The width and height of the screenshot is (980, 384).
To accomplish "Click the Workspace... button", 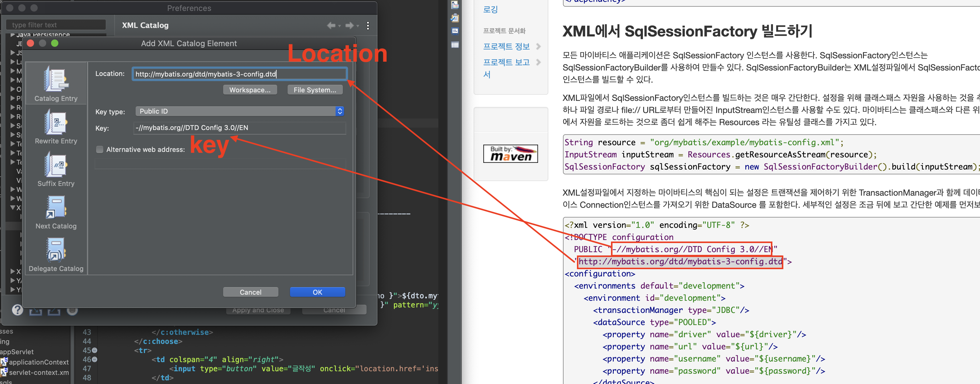I will [x=250, y=90].
